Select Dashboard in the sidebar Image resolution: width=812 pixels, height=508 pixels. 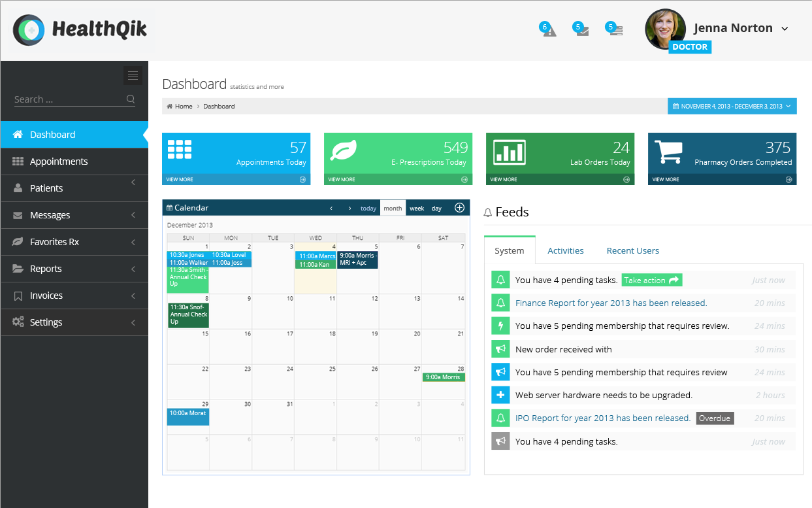pos(74,134)
